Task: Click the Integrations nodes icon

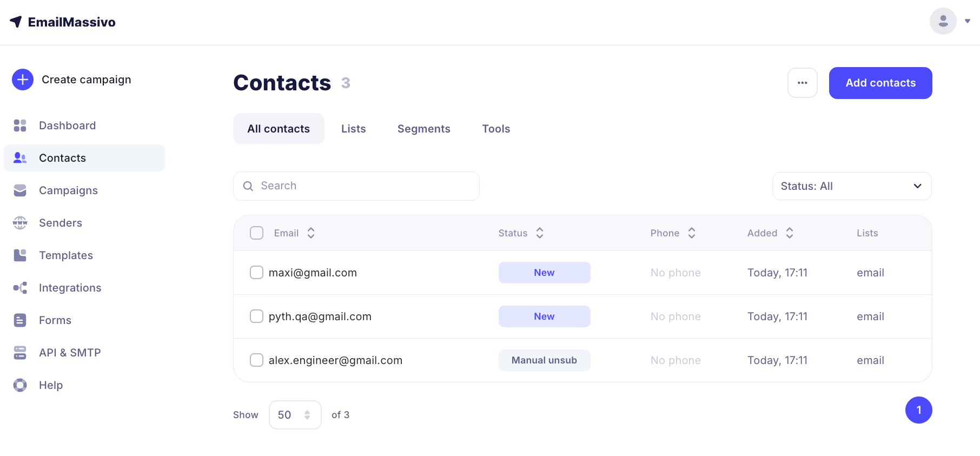Action: tap(20, 288)
